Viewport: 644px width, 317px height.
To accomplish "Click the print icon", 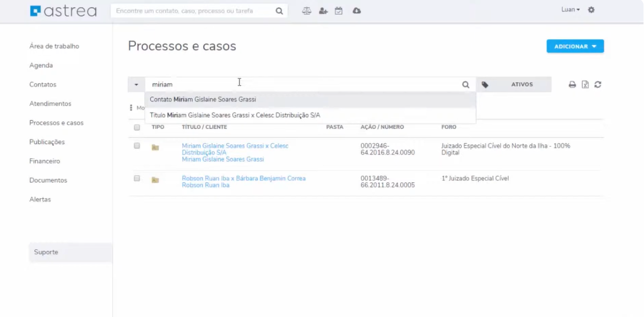I will pyautogui.click(x=572, y=85).
